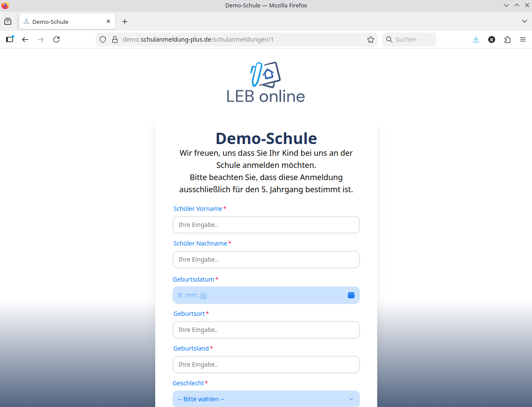Viewport: 532px width, 407px height.
Task: Open the recent browsing Firefox View button
Action: click(8, 21)
